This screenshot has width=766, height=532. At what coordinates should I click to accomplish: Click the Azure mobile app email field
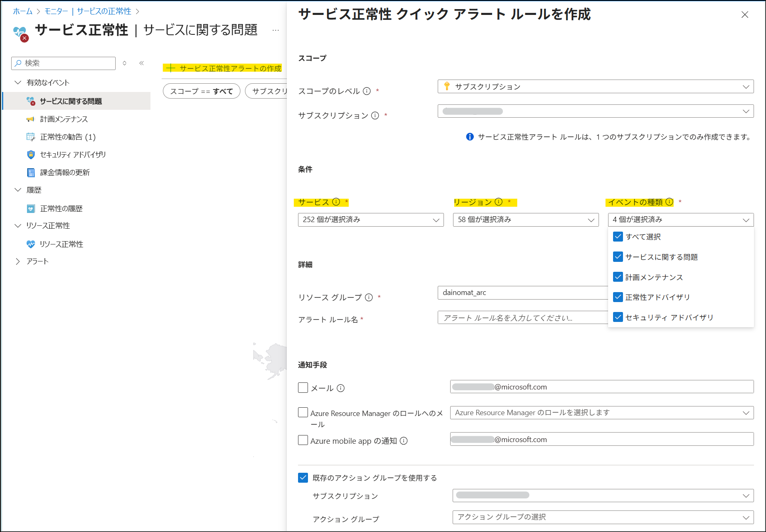click(602, 439)
